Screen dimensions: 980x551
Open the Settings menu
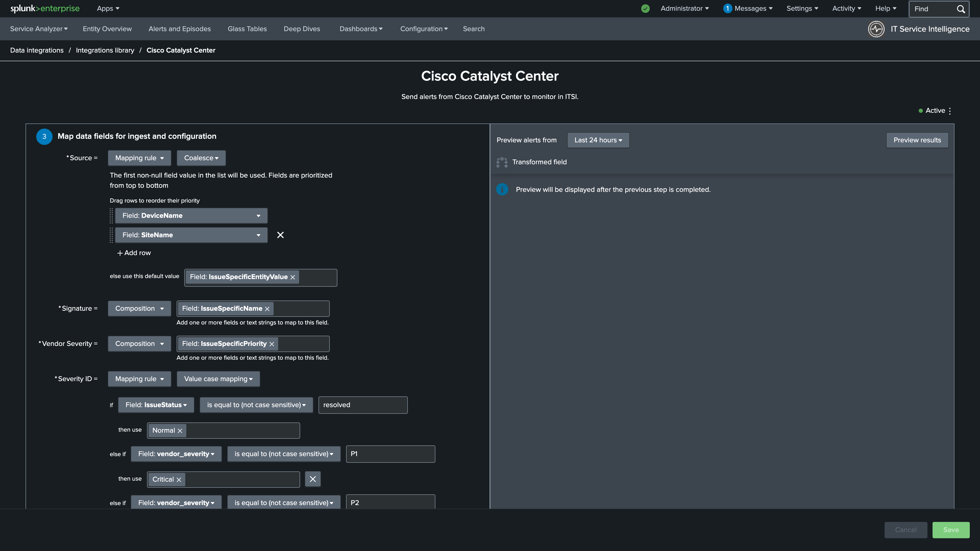pyautogui.click(x=802, y=8)
